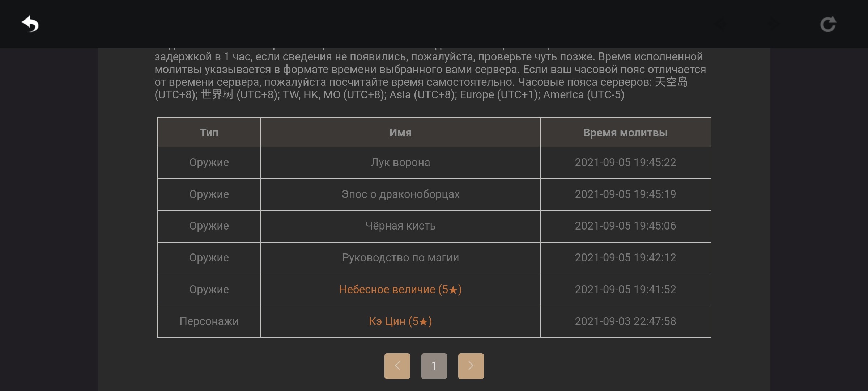Click the Персонажи type cell
This screenshot has width=868, height=391.
point(209,321)
